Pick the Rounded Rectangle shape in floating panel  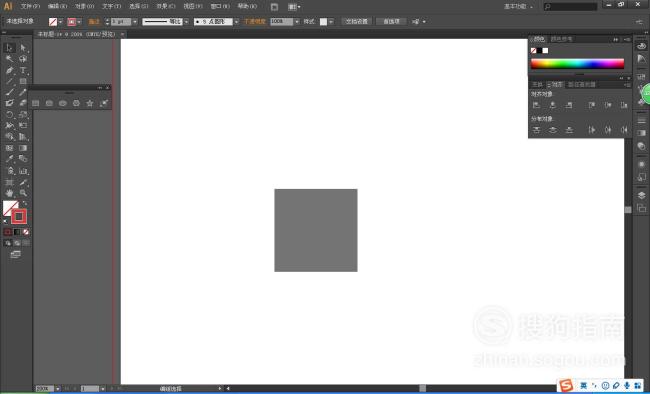point(49,103)
